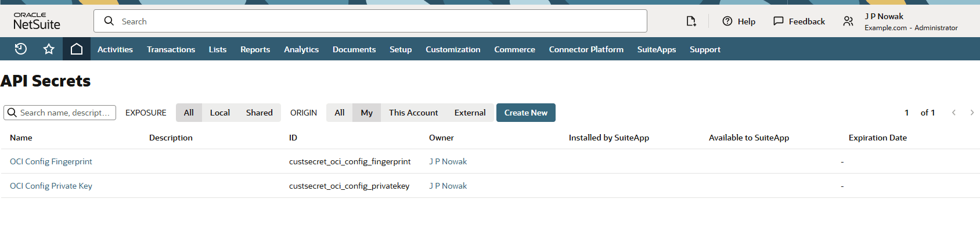Filter origin by My
The height and width of the screenshot is (227, 980).
(366, 113)
